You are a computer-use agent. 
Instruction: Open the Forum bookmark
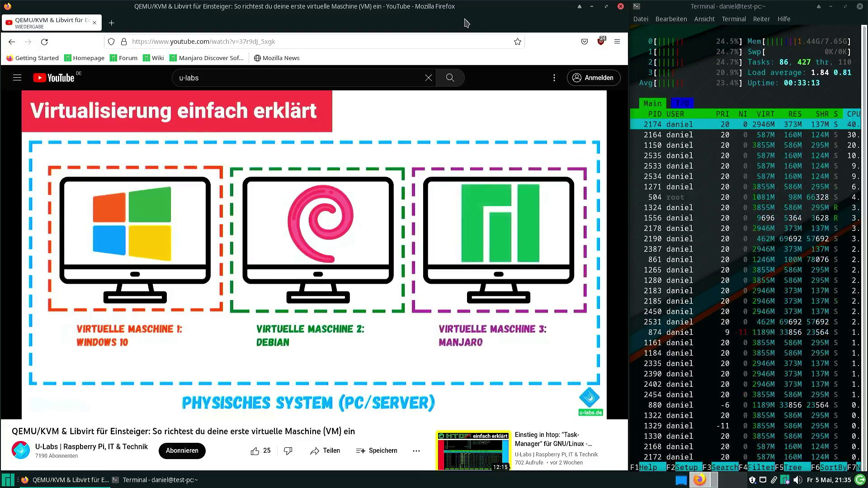point(124,58)
